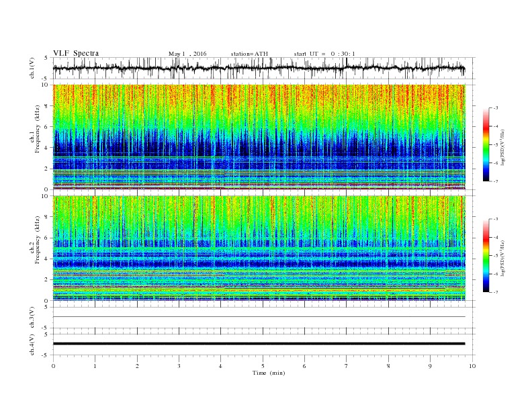Click the ch.1 spectrogram plot
Image resolution: width=532 pixels, height=411 pixels.
tap(259, 137)
